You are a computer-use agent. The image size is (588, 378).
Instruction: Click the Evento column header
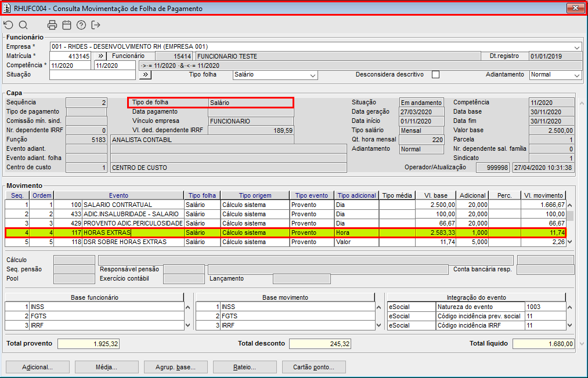pyautogui.click(x=118, y=195)
